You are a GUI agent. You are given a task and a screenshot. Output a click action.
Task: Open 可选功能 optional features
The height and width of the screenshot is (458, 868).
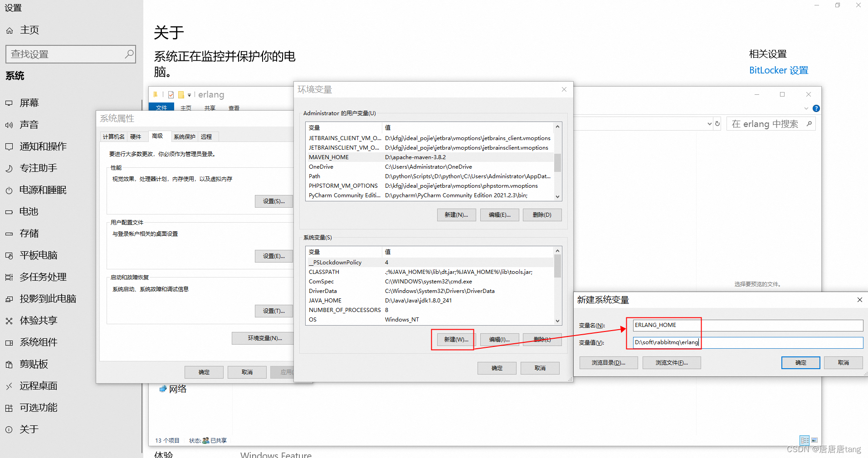32,408
